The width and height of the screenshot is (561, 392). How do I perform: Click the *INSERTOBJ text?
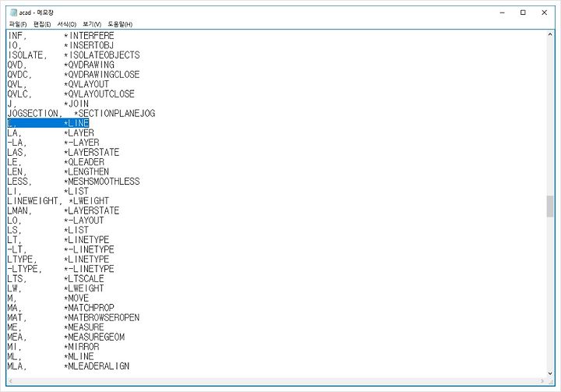click(x=89, y=45)
